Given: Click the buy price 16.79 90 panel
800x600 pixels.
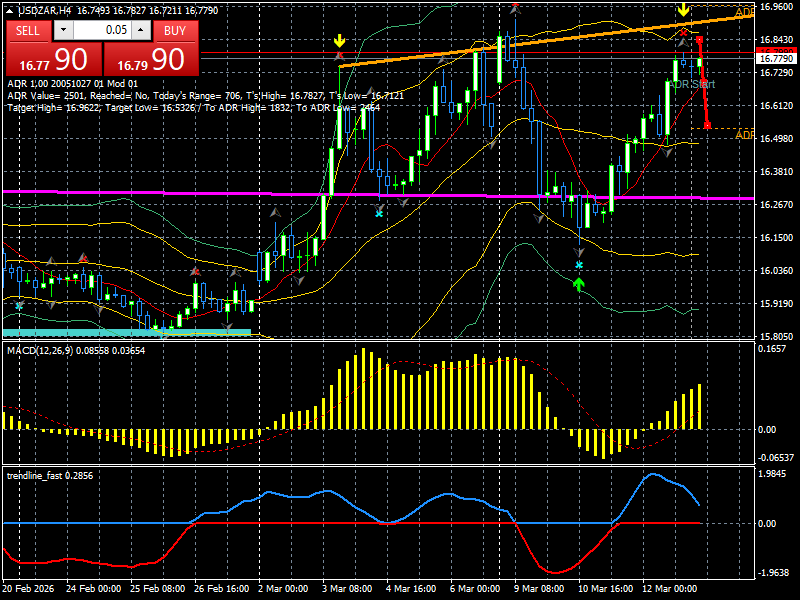Looking at the screenshot, I should click(x=151, y=59).
